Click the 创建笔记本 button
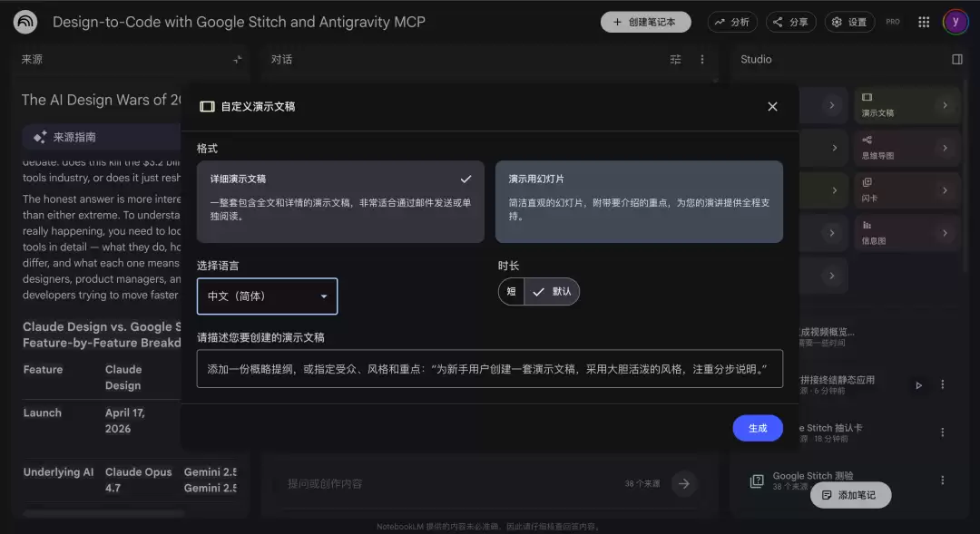This screenshot has width=980, height=534. tap(646, 22)
